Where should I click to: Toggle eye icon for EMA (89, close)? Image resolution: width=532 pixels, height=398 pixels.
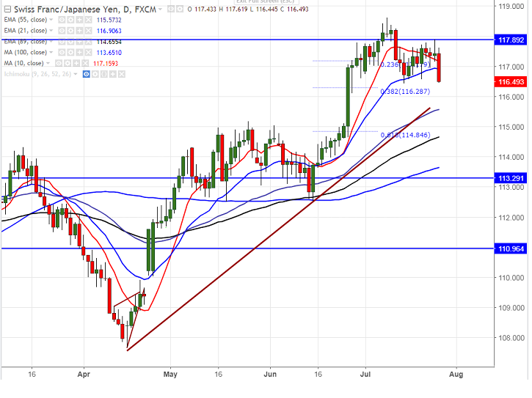[62, 42]
